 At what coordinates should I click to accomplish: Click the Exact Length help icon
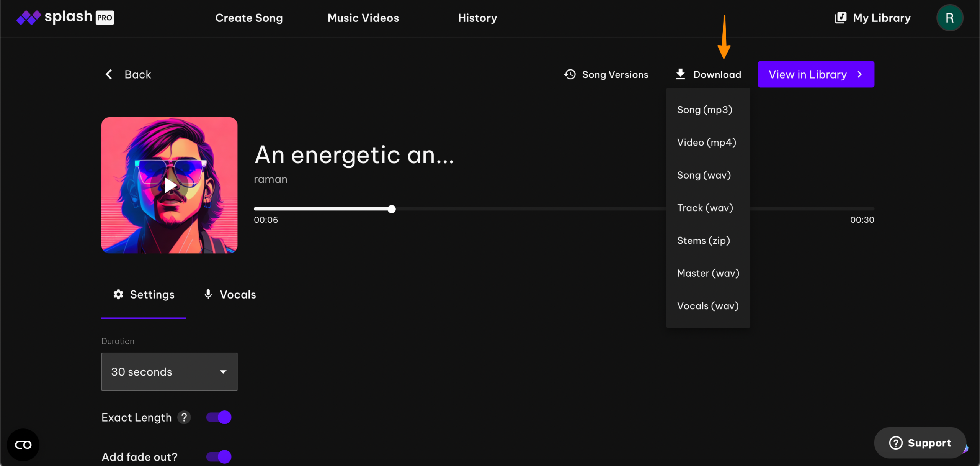point(184,417)
